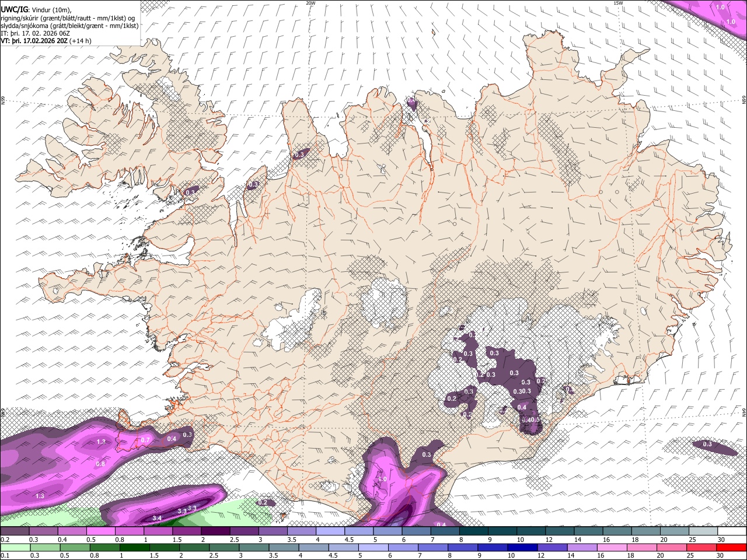Select top legend row swatch labeled 14
The image size is (747, 560).
point(588,531)
